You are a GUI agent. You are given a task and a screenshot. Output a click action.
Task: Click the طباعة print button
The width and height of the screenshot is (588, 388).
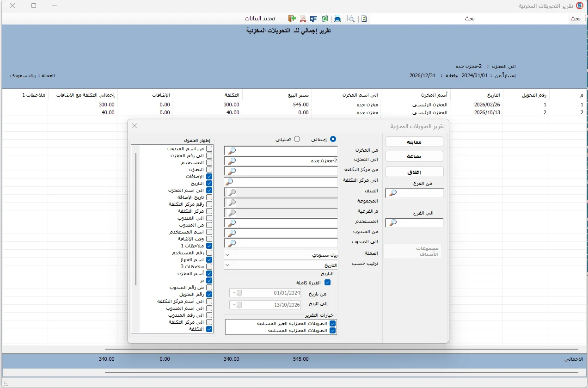tap(414, 156)
